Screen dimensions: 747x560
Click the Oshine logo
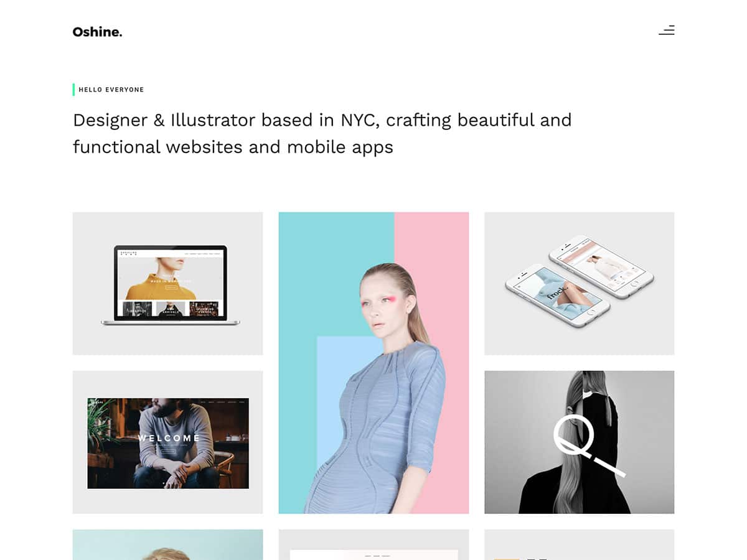(97, 32)
